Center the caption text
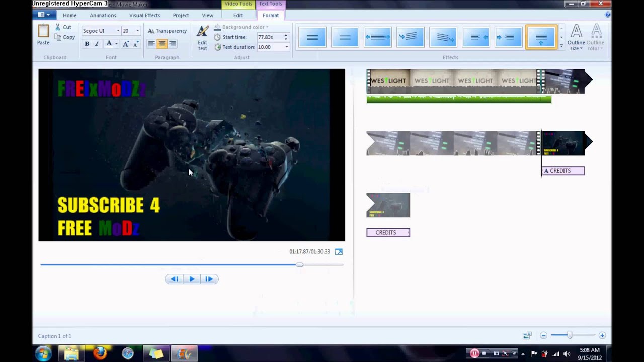This screenshot has height=362, width=644. pyautogui.click(x=162, y=44)
